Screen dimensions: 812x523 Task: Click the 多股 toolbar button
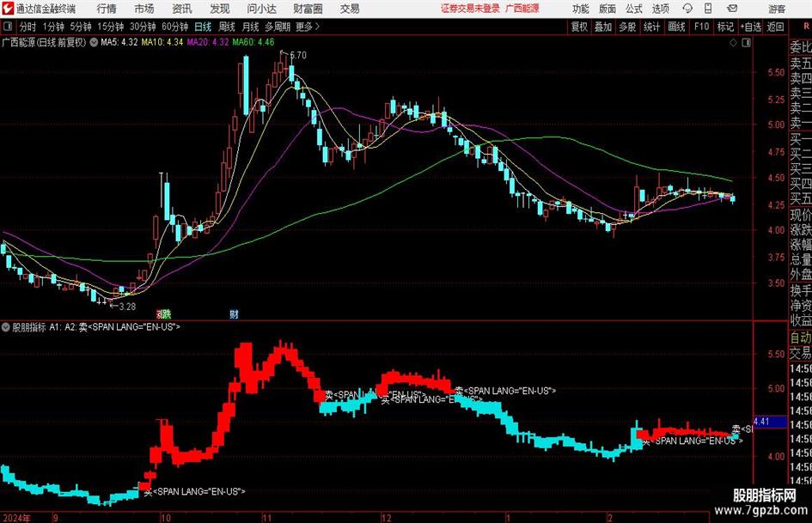tap(627, 27)
